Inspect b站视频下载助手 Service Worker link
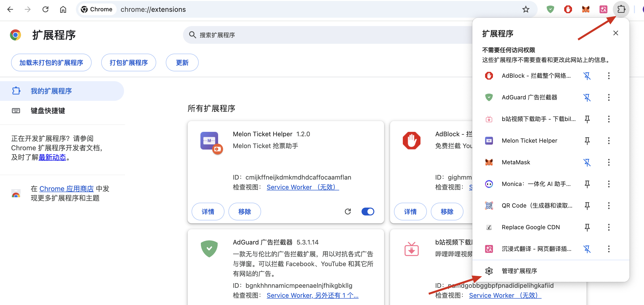 [505, 295]
